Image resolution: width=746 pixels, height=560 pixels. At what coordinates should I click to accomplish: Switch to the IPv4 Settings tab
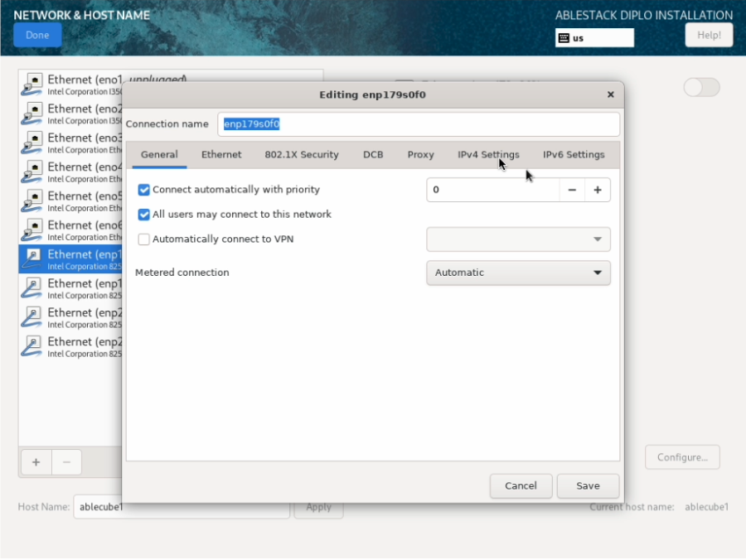click(x=488, y=155)
